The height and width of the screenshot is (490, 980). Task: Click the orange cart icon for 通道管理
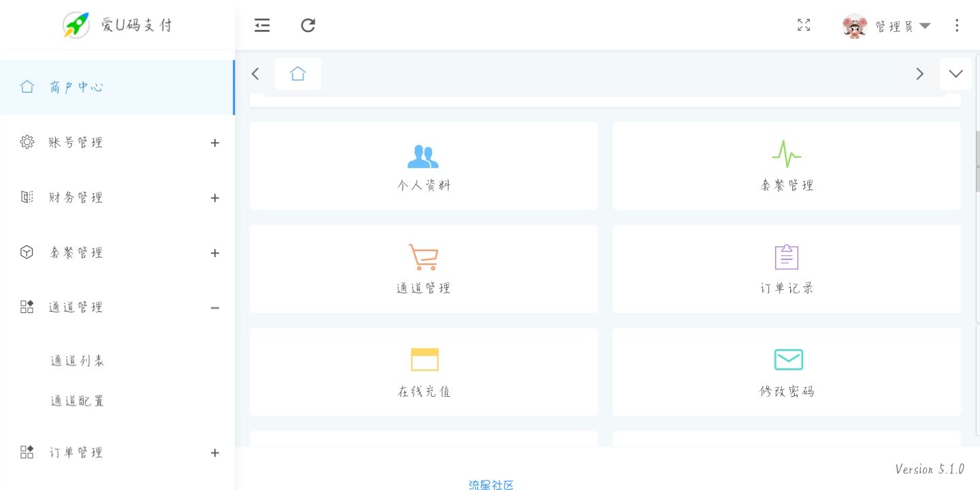[423, 257]
